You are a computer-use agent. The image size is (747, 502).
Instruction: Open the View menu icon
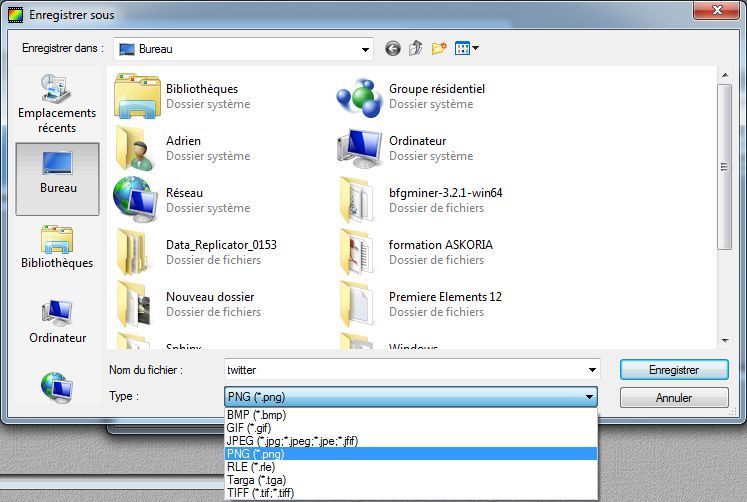(466, 48)
